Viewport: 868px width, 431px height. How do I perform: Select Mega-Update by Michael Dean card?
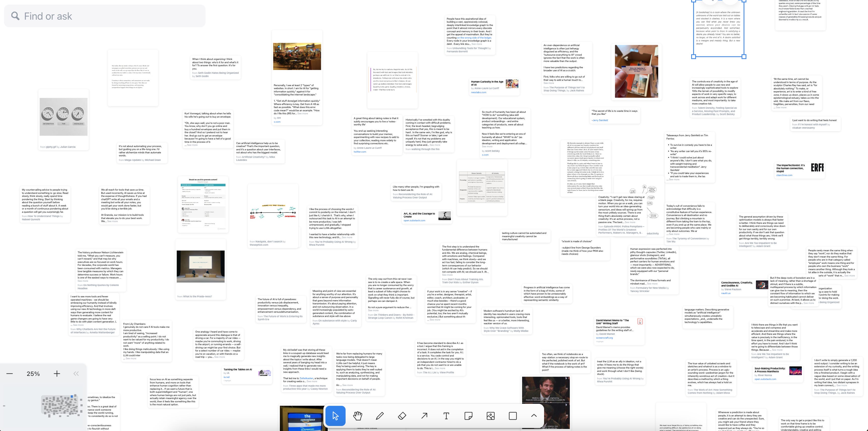tap(142, 153)
